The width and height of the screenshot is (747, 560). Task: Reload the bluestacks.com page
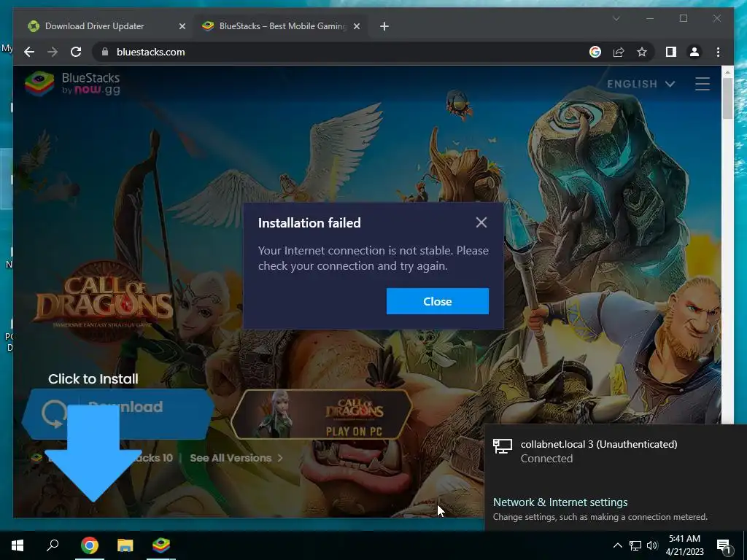point(76,52)
